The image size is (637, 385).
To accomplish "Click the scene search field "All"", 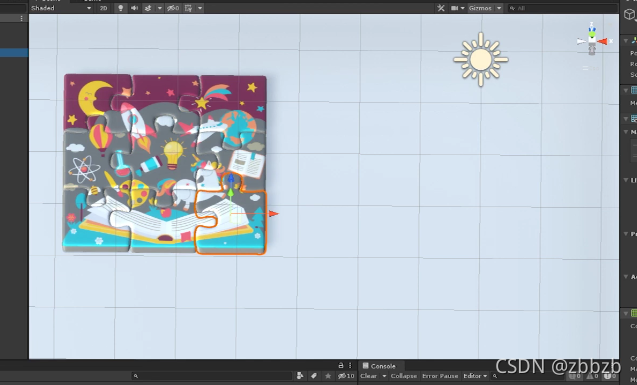I will pos(562,8).
